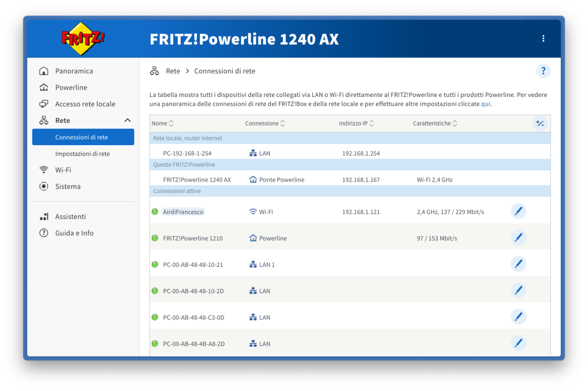Viewport: 588px width, 391px height.
Task: Click the 'Connessioni attive' section header
Action: click(x=350, y=191)
